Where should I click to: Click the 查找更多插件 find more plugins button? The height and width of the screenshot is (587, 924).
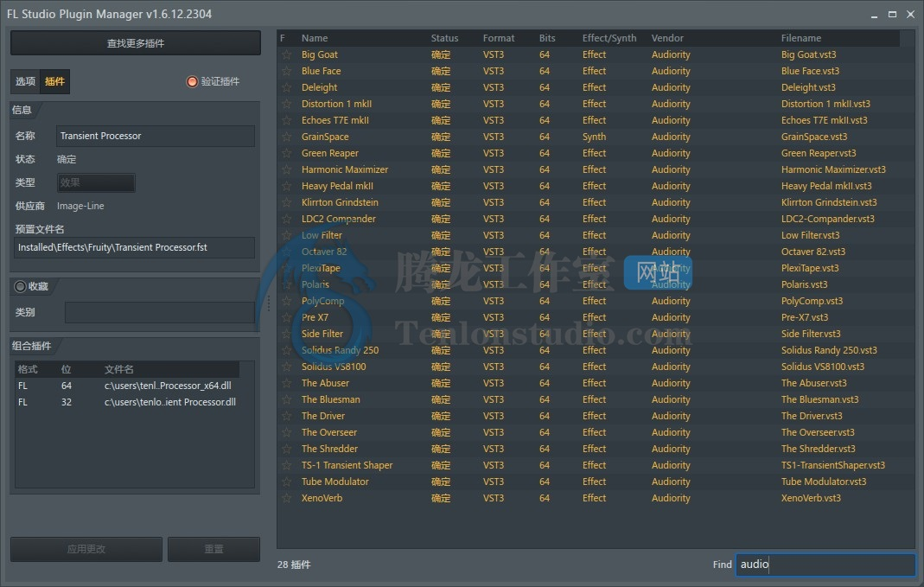coord(136,43)
